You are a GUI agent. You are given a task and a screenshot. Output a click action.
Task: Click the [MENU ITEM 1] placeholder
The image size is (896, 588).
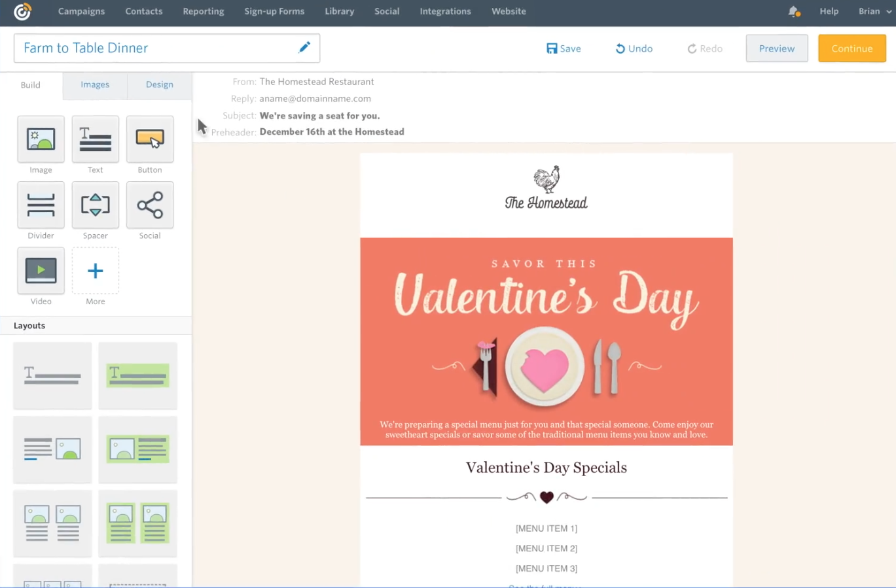547,528
